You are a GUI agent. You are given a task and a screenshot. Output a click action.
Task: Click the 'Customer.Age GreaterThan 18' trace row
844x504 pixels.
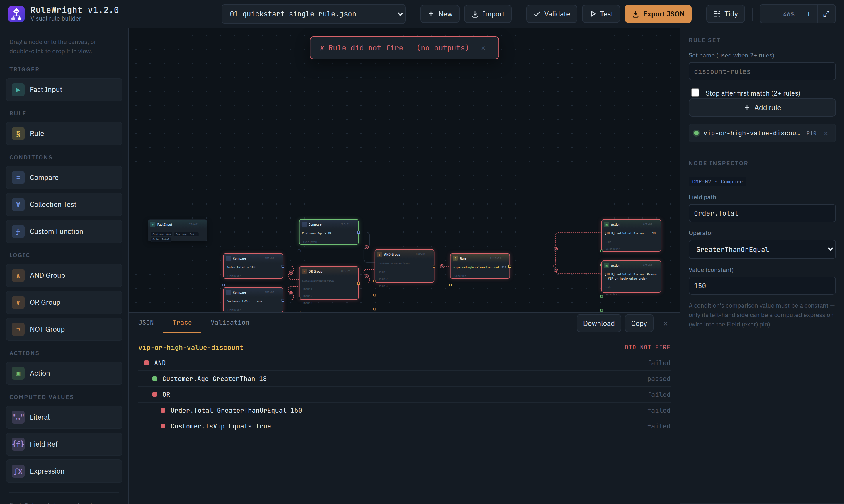[404, 379]
